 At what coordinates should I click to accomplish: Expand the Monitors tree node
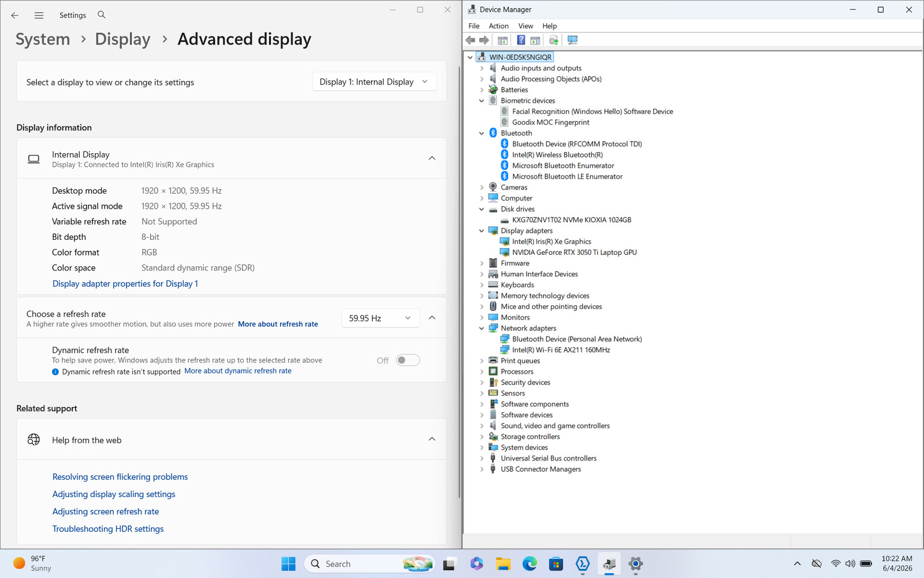(482, 317)
